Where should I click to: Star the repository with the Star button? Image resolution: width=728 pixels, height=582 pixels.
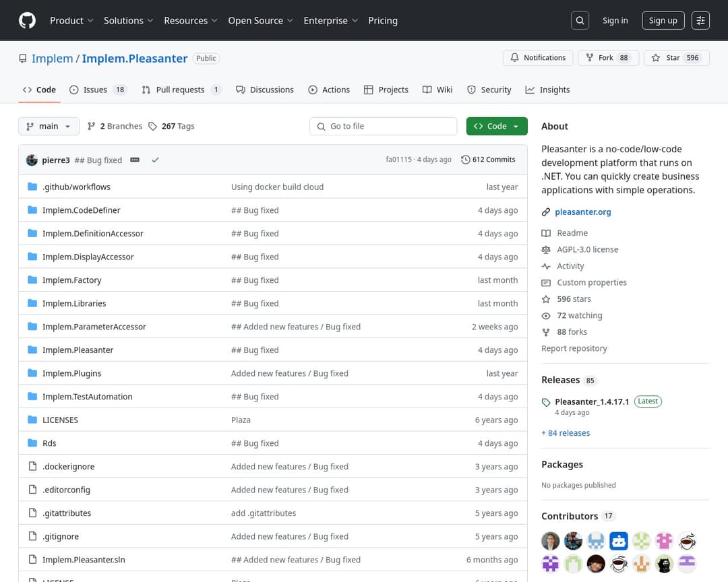point(677,57)
